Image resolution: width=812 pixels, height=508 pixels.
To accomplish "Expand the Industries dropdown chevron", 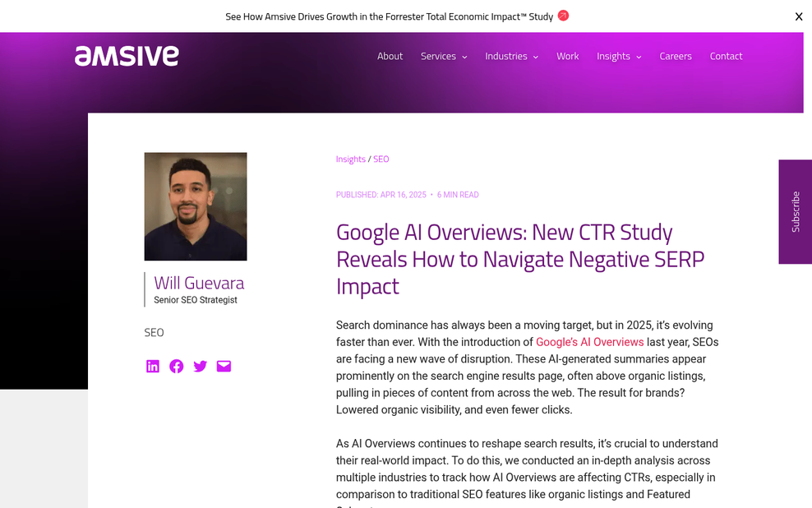I will [x=536, y=57].
